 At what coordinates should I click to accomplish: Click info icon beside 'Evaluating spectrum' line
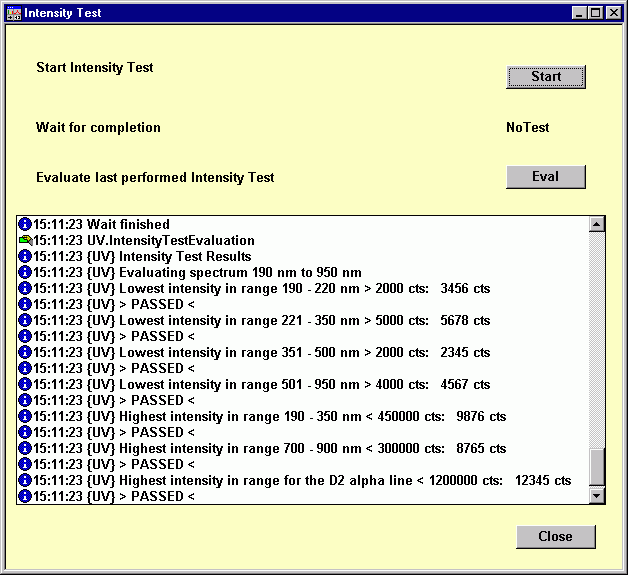(25, 272)
